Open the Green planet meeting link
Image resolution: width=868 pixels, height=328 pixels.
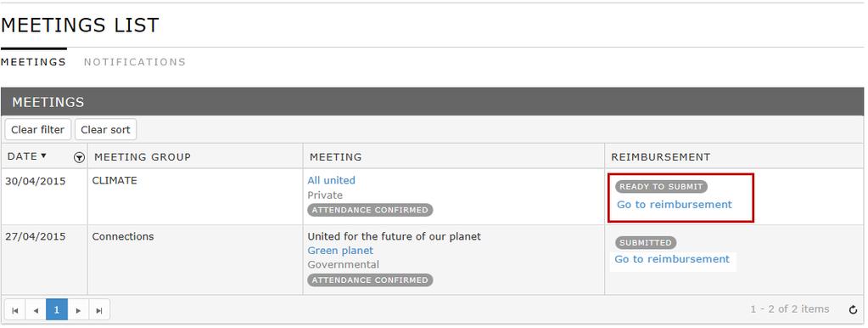pyautogui.click(x=340, y=251)
